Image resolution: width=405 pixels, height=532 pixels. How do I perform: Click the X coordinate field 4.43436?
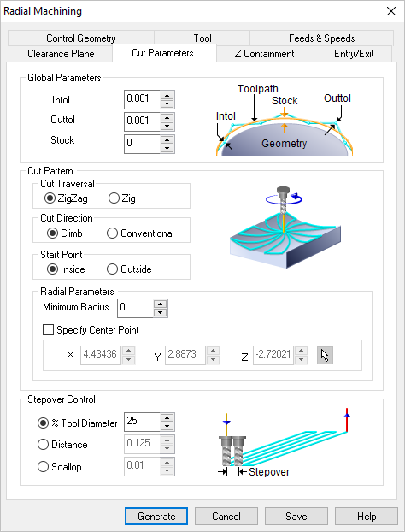101,355
